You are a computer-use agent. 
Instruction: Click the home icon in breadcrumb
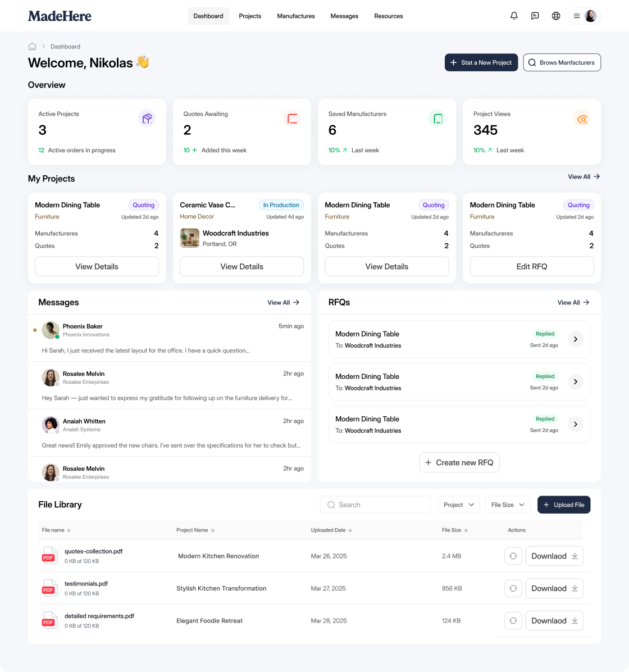[32, 46]
